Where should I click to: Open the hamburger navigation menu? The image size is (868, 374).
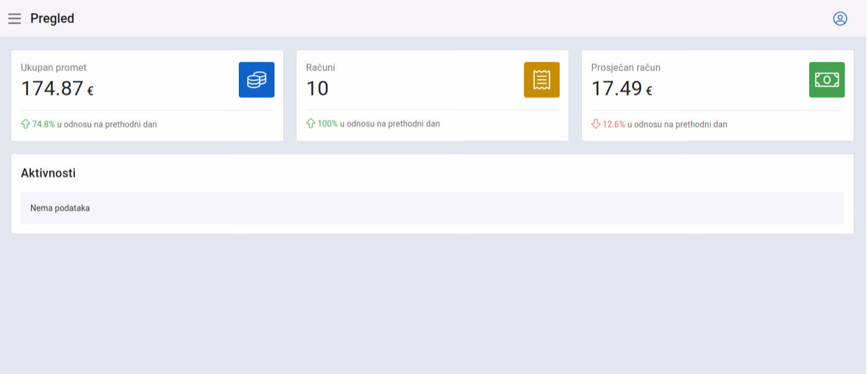click(x=14, y=18)
